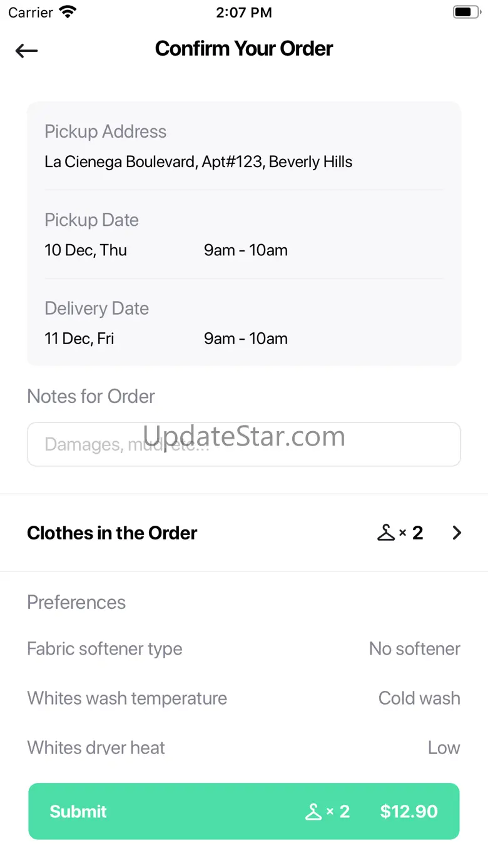Image resolution: width=488 pixels, height=868 pixels.
Task: Tap the Confirm Your Order title
Action: [244, 49]
